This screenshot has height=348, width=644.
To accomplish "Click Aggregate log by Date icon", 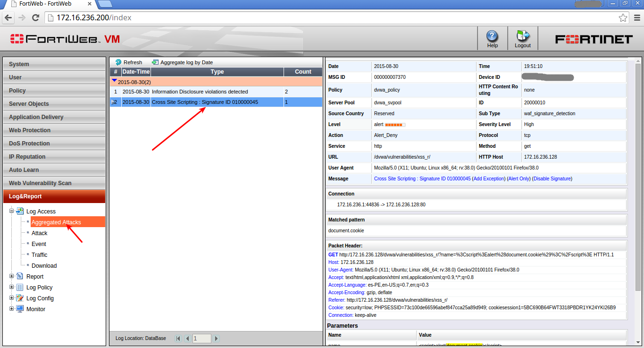I will click(155, 62).
